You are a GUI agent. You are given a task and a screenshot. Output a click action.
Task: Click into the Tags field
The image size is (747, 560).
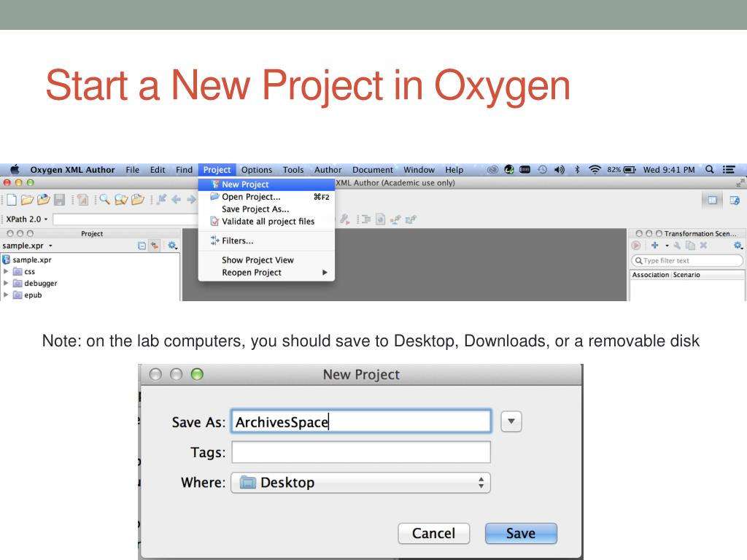click(361, 452)
